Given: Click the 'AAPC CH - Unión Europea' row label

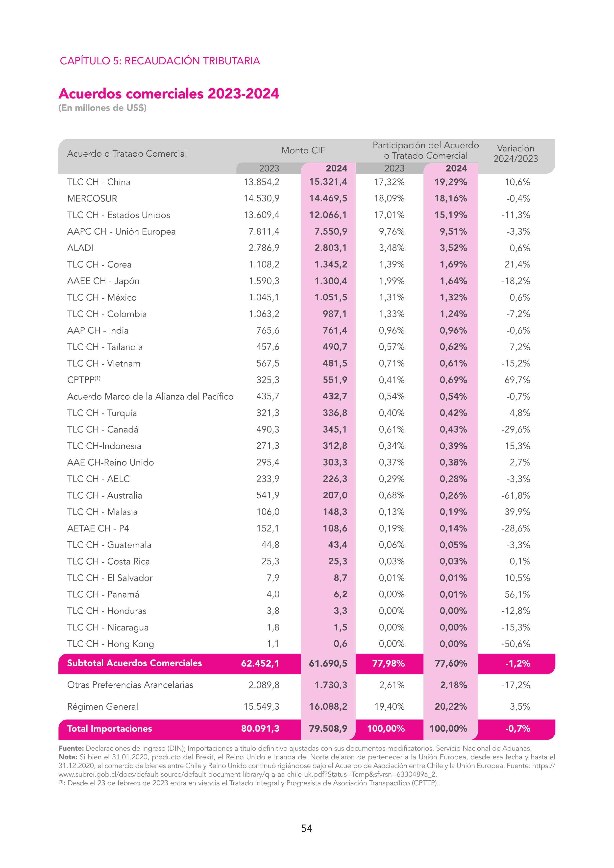Looking at the screenshot, I should [121, 232].
